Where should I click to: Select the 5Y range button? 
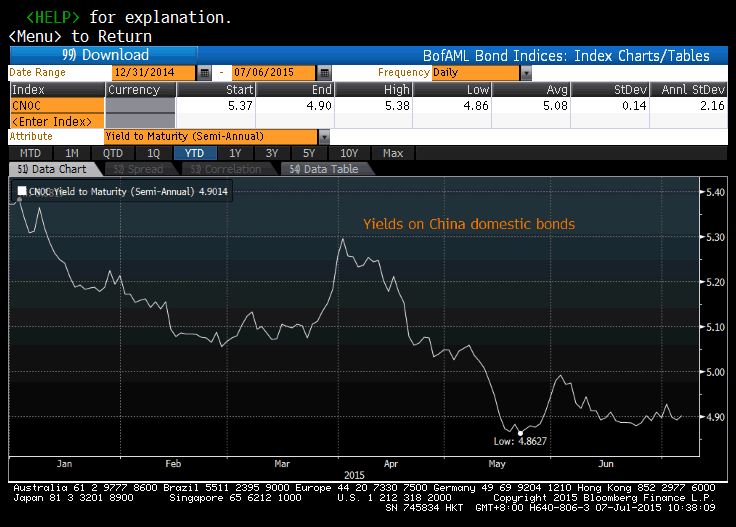pyautogui.click(x=309, y=153)
